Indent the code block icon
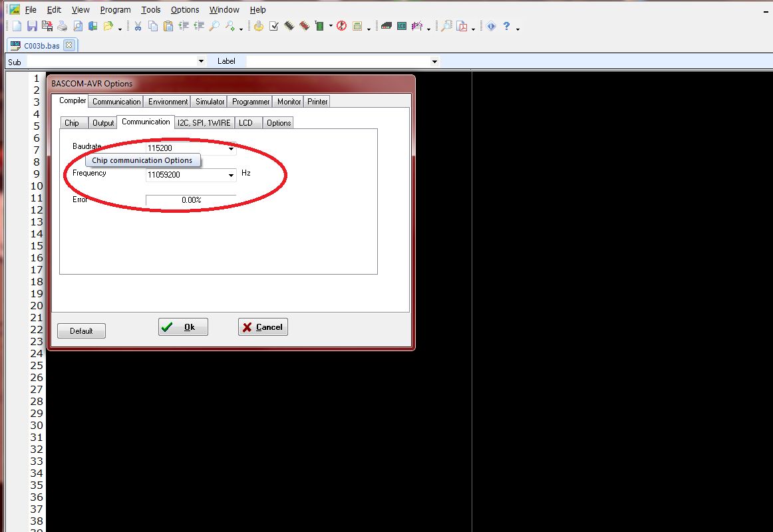Image resolution: width=773 pixels, height=532 pixels. tap(184, 26)
